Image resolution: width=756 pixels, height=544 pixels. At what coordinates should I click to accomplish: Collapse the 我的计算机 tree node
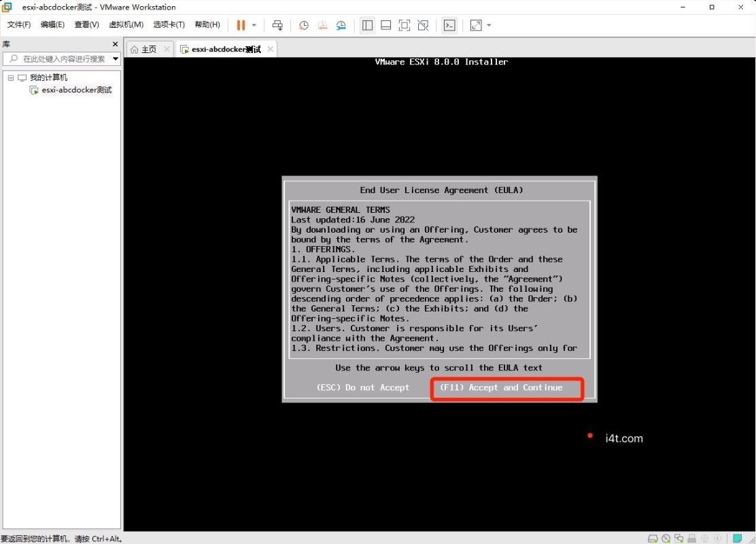[11, 78]
